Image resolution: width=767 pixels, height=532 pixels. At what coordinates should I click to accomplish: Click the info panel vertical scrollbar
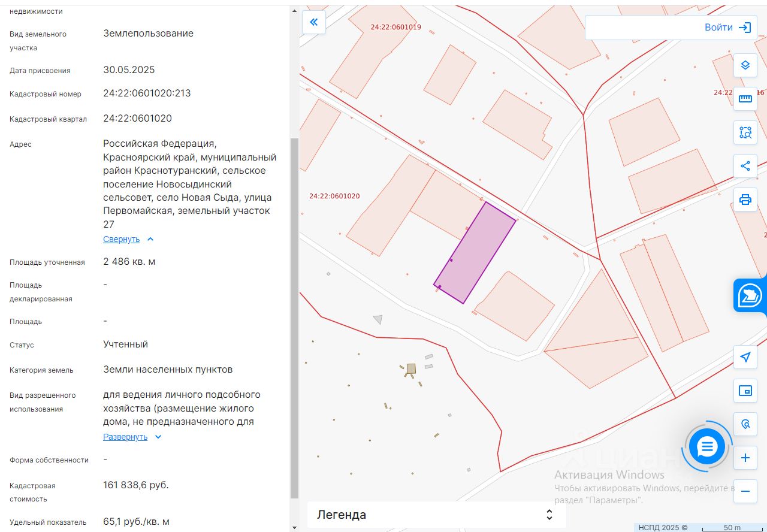(x=294, y=318)
